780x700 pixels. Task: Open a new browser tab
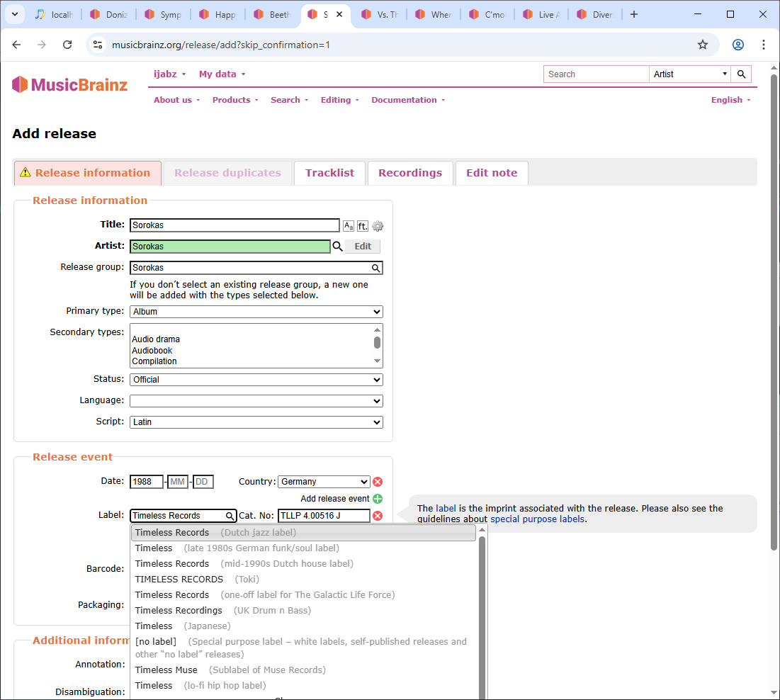(634, 14)
